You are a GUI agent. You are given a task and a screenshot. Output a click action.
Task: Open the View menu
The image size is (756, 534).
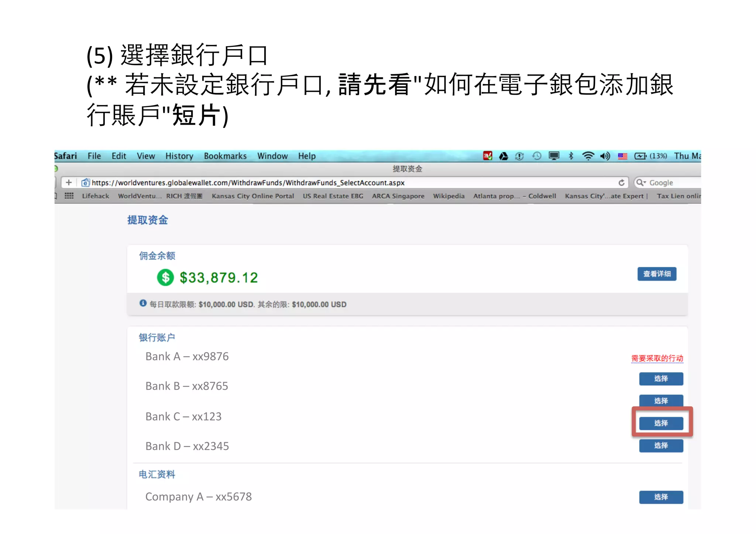click(146, 156)
